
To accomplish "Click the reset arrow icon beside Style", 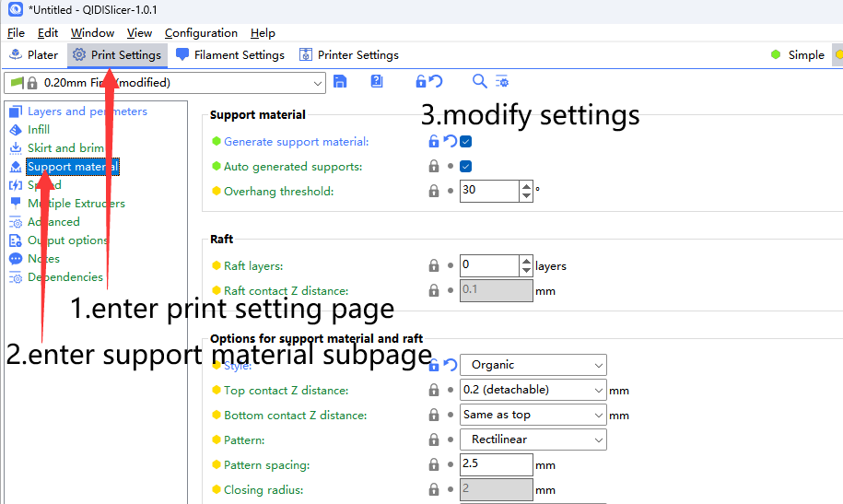I will (450, 365).
